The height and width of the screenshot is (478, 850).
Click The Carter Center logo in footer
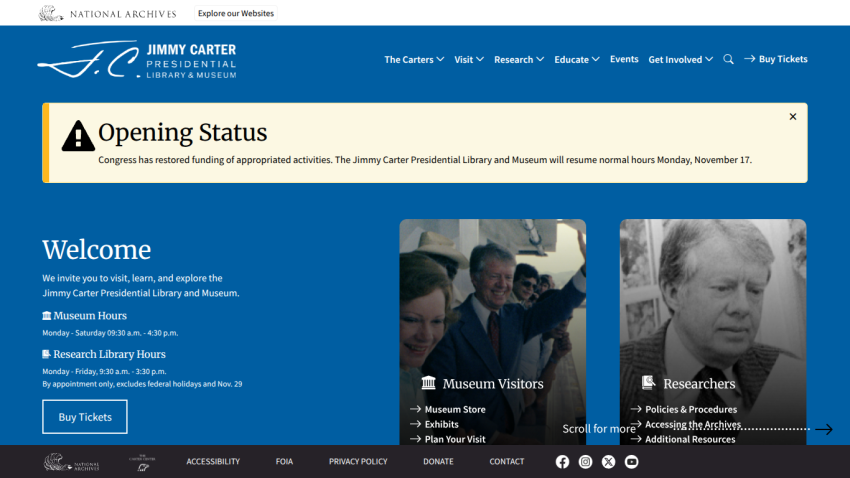tap(142, 462)
